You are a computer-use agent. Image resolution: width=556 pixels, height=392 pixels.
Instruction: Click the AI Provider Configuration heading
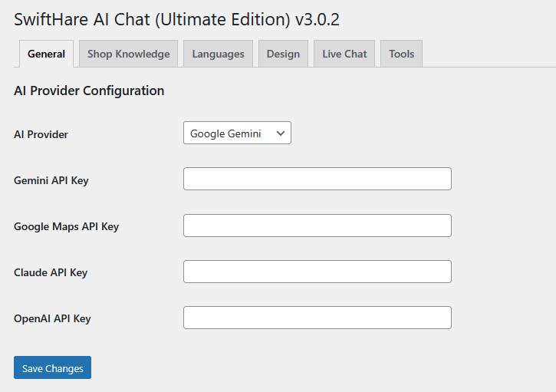pyautogui.click(x=89, y=91)
